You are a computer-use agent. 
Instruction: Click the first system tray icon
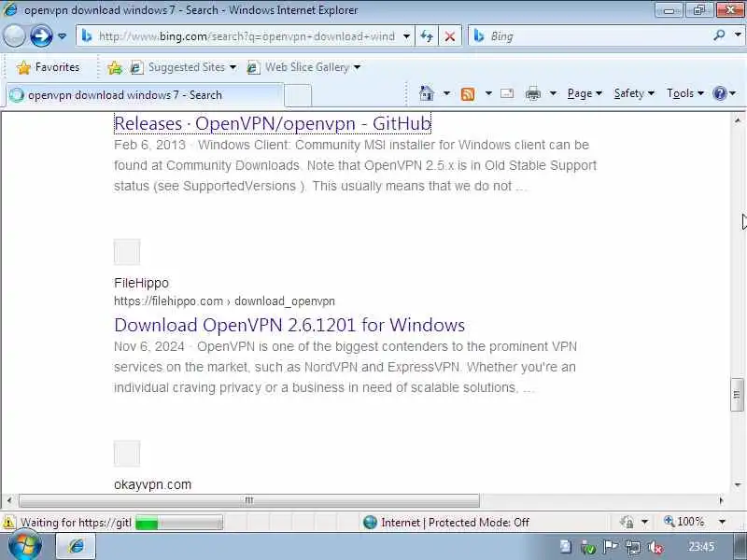(x=566, y=547)
